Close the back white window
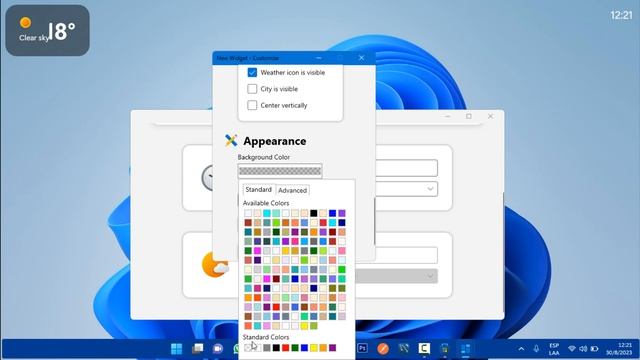The width and height of the screenshot is (640, 360). click(x=490, y=116)
